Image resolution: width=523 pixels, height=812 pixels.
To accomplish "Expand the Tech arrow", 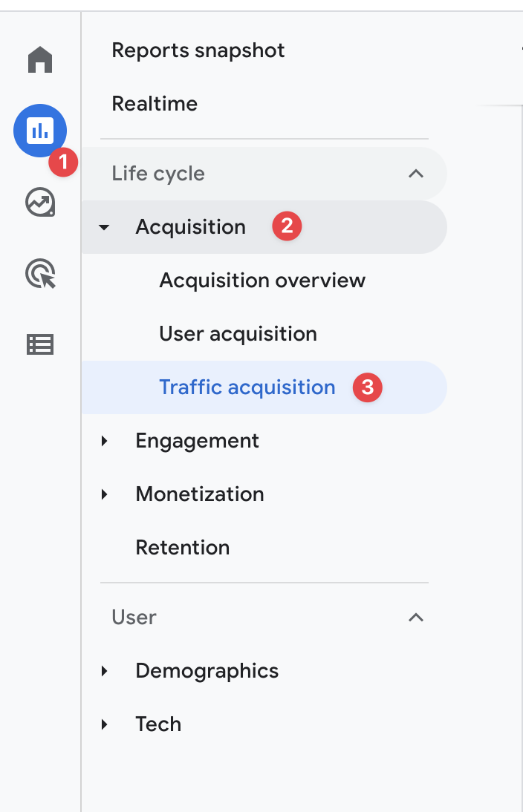I will tap(104, 724).
